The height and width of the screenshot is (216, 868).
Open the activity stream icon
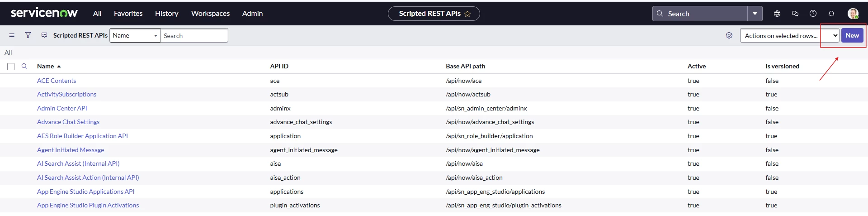pos(44,35)
